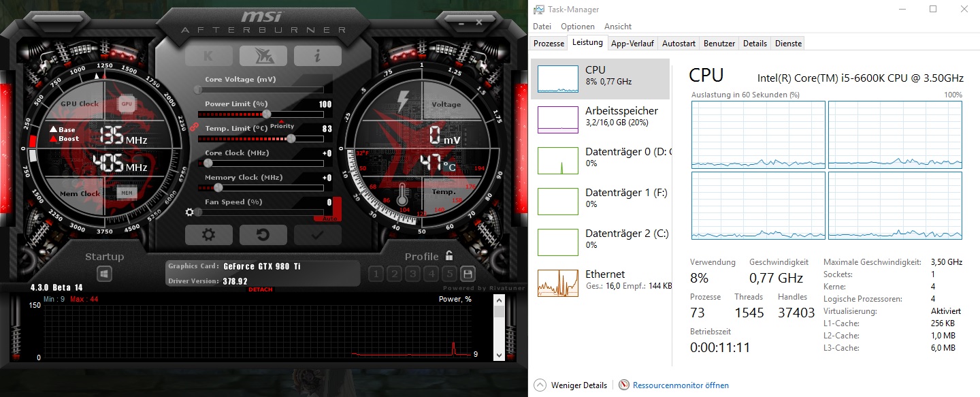Open the Ansicht menu in Task-Manager
The width and height of the screenshot is (980, 397).
[618, 27]
